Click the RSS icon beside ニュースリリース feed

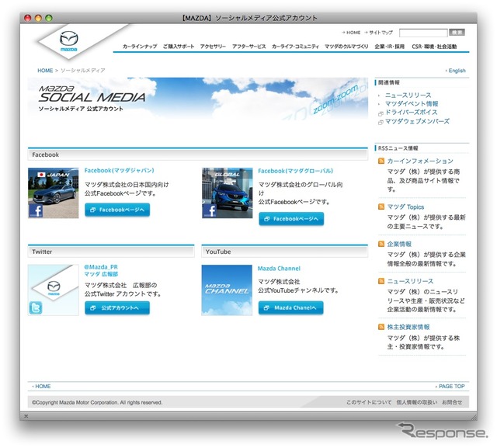(381, 281)
